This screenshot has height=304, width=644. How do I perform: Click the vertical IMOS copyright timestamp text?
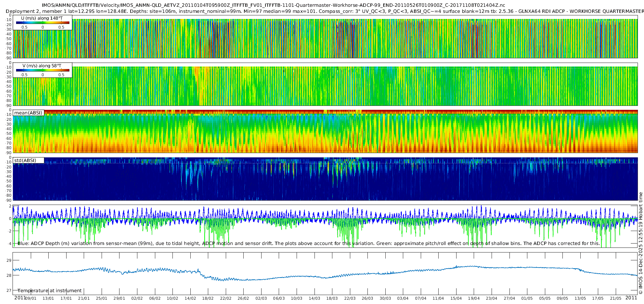coord(640,243)
